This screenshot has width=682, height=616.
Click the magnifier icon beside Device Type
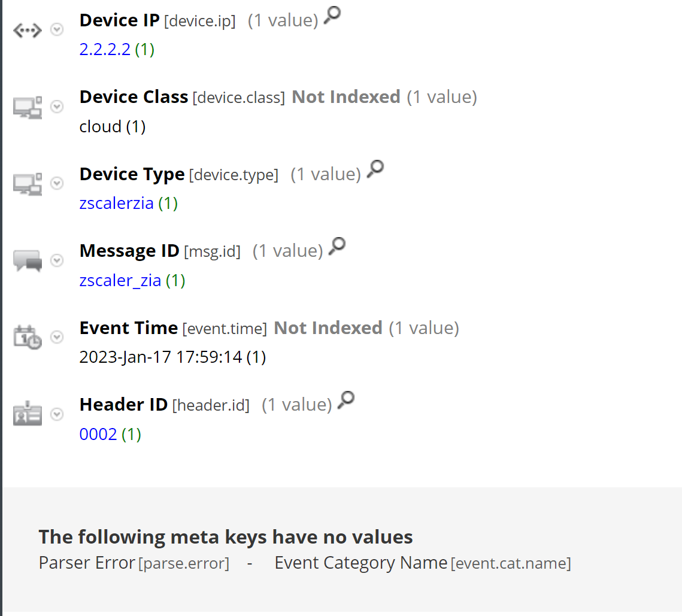[375, 170]
